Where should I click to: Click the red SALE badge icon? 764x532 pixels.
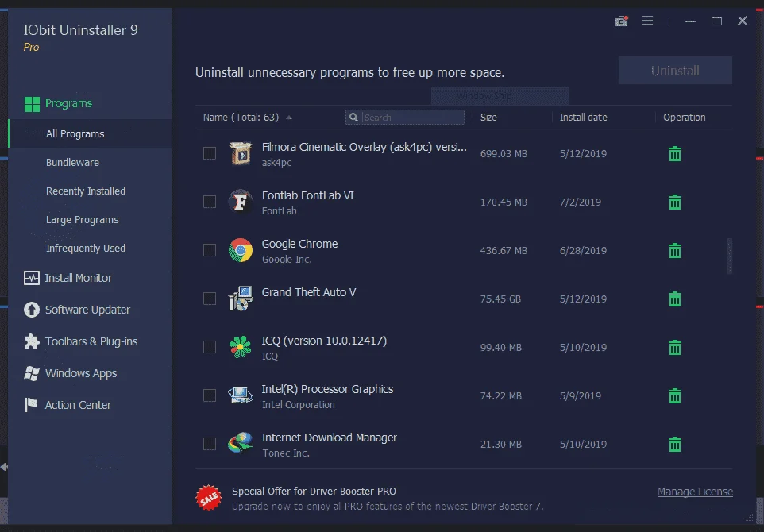tap(209, 498)
